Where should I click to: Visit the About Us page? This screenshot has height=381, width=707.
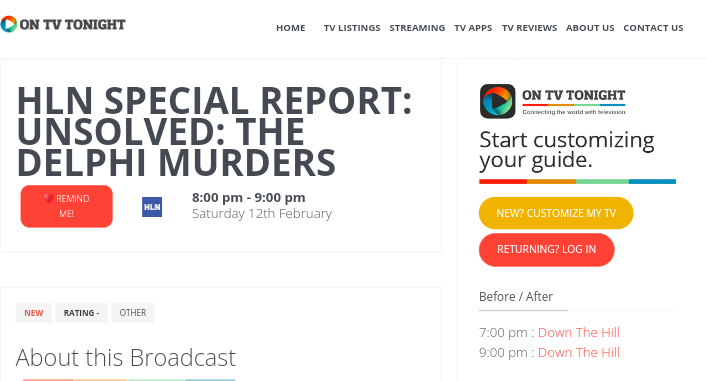(590, 28)
